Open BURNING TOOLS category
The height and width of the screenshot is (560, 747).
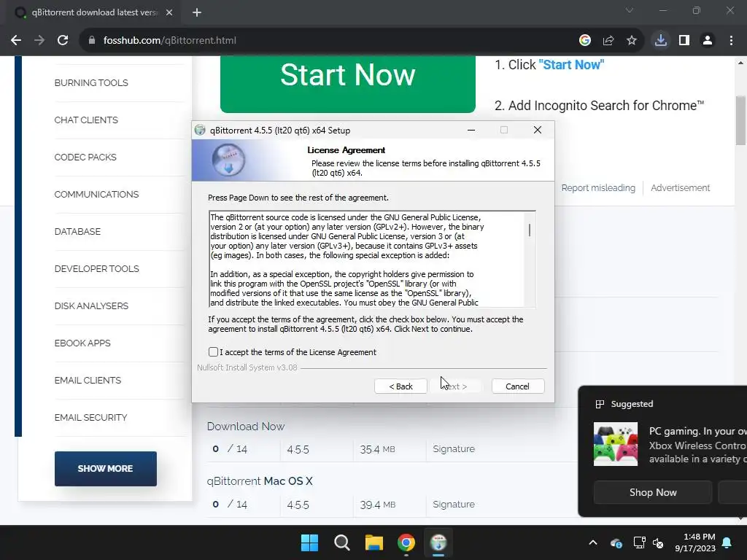pos(91,83)
